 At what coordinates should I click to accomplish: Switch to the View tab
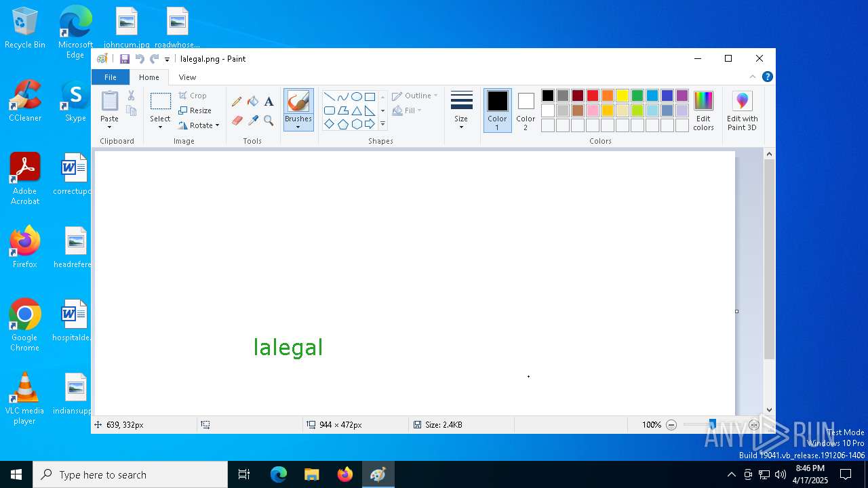pyautogui.click(x=187, y=77)
